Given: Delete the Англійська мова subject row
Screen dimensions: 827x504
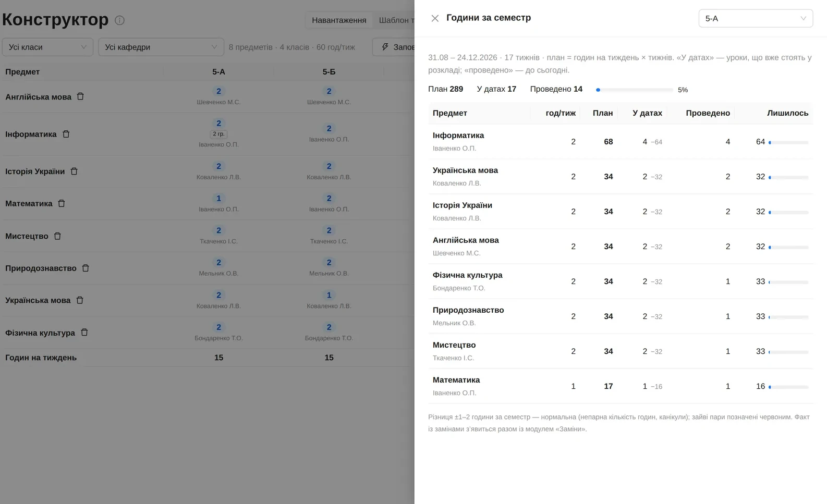Looking at the screenshot, I should [80, 96].
